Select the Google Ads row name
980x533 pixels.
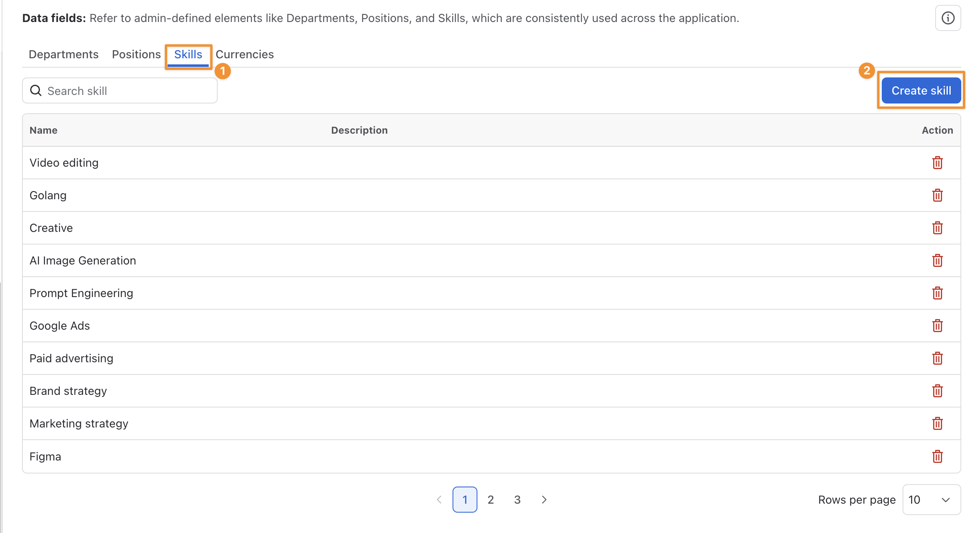60,326
